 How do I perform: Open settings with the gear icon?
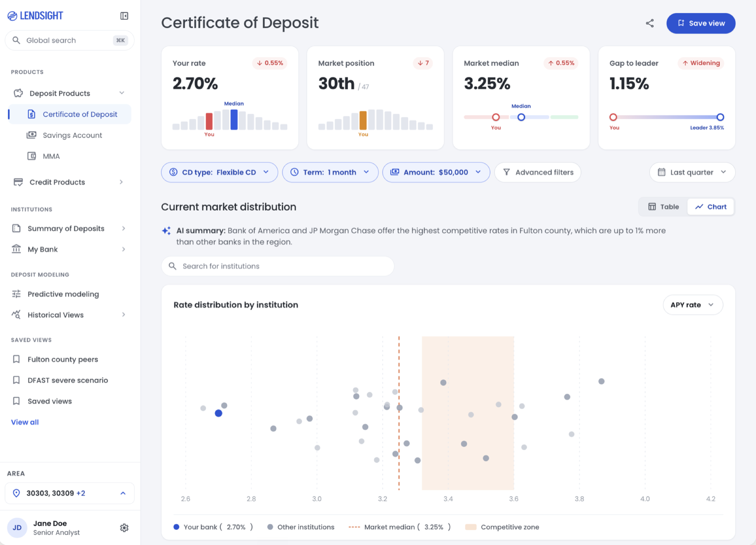[124, 528]
